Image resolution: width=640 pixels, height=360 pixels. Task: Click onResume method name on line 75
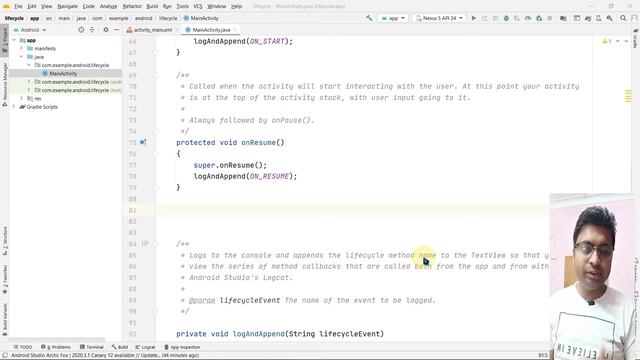click(258, 142)
